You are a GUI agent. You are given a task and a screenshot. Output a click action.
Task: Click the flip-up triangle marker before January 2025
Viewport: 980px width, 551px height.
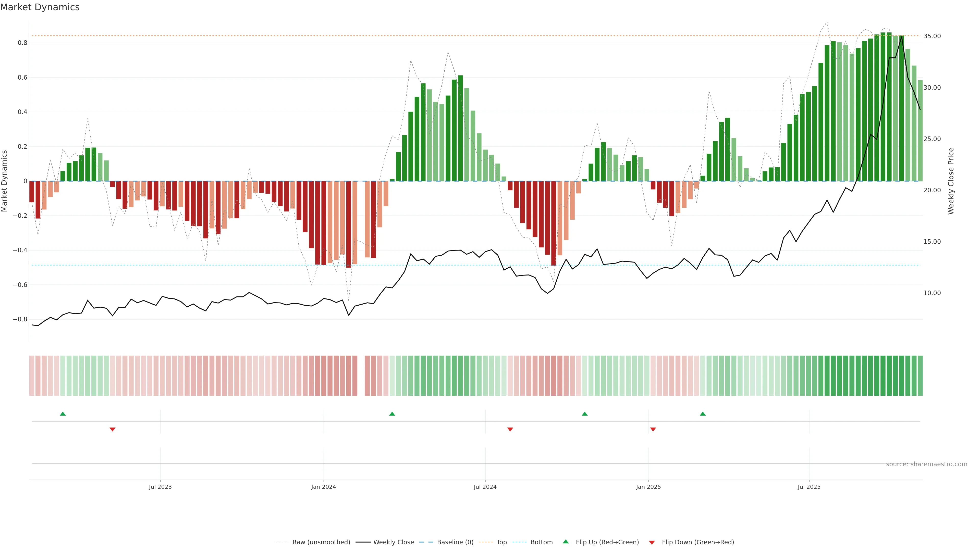[585, 414]
